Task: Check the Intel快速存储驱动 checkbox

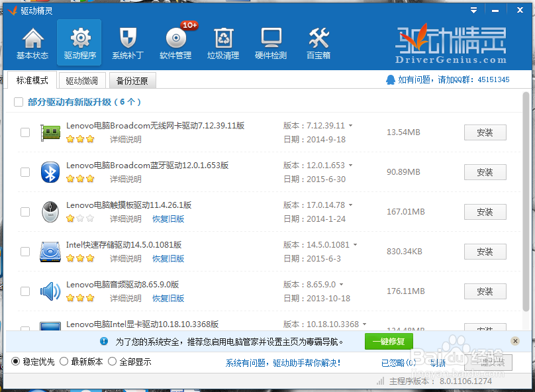Action: 25,252
